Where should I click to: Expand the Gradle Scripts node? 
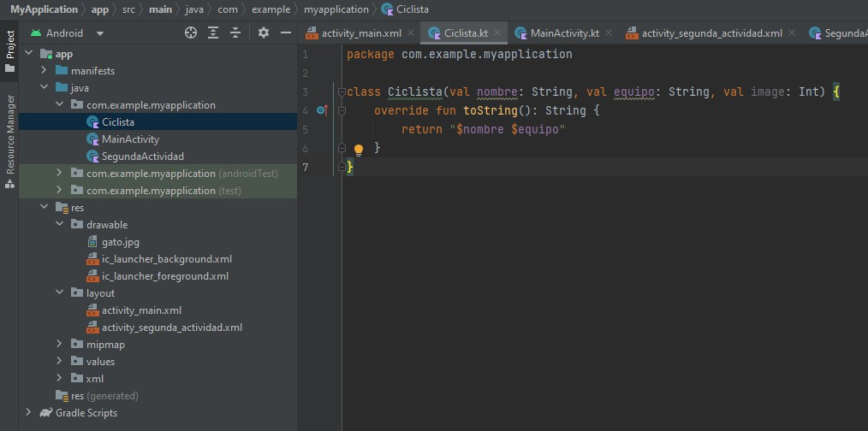click(x=28, y=413)
